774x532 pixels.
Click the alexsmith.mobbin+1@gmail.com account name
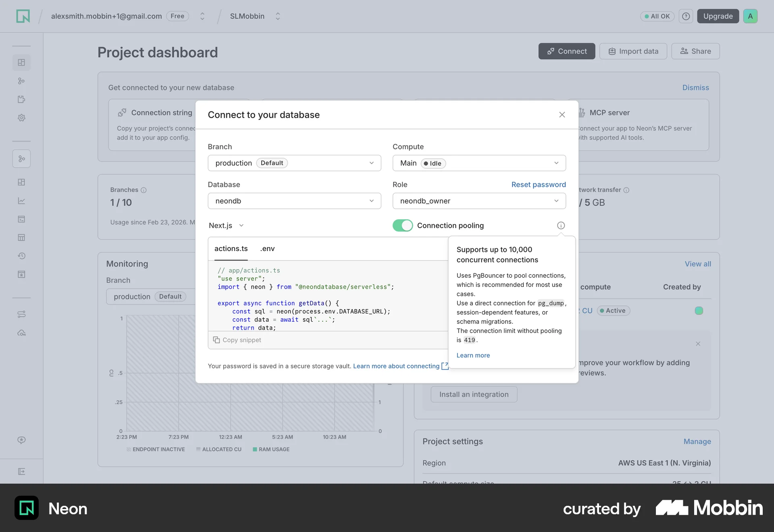pyautogui.click(x=106, y=16)
